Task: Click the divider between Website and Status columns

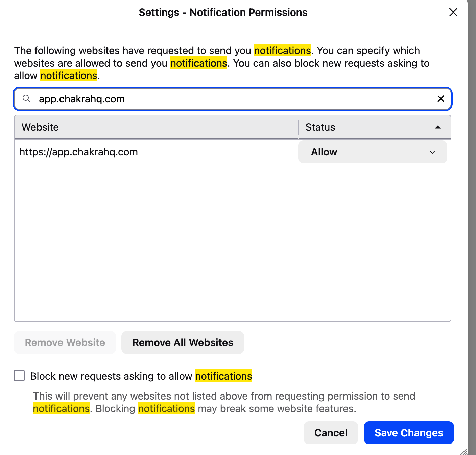Action: pyautogui.click(x=299, y=127)
